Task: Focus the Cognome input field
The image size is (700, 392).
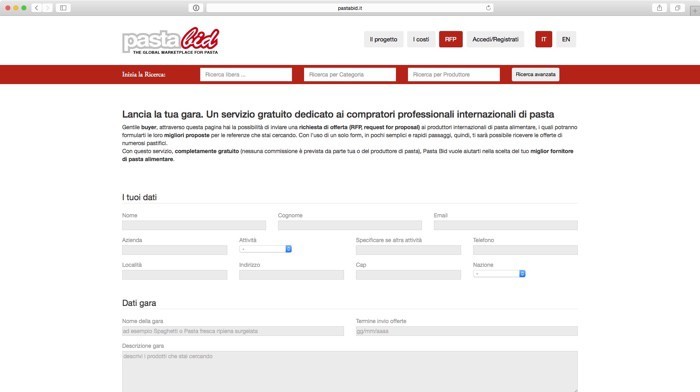Action: (x=350, y=225)
